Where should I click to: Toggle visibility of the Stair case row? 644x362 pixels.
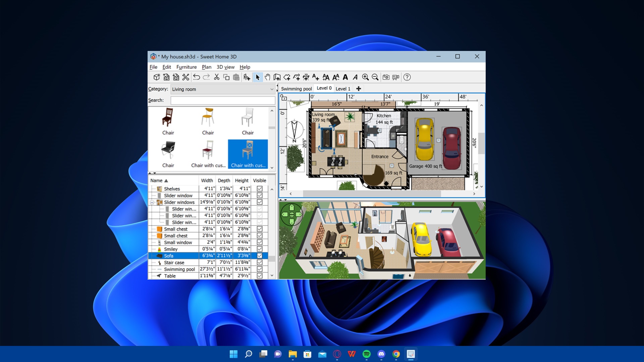tap(260, 262)
